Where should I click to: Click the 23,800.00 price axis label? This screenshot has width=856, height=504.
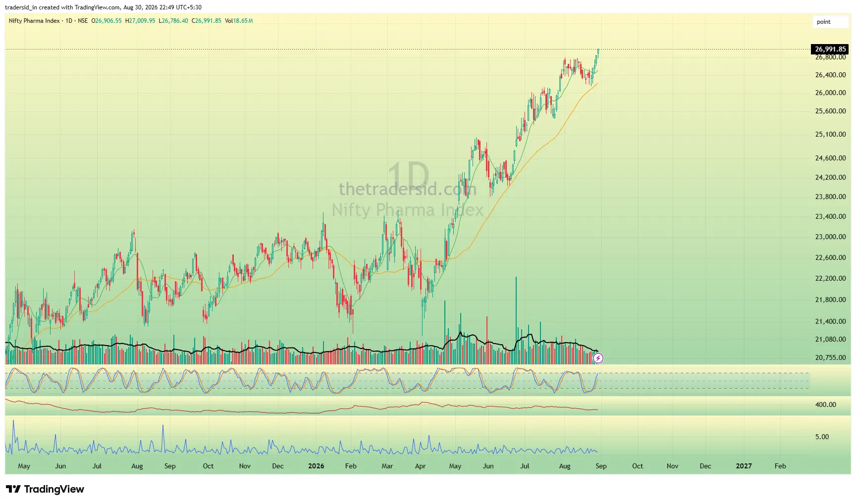tap(830, 197)
